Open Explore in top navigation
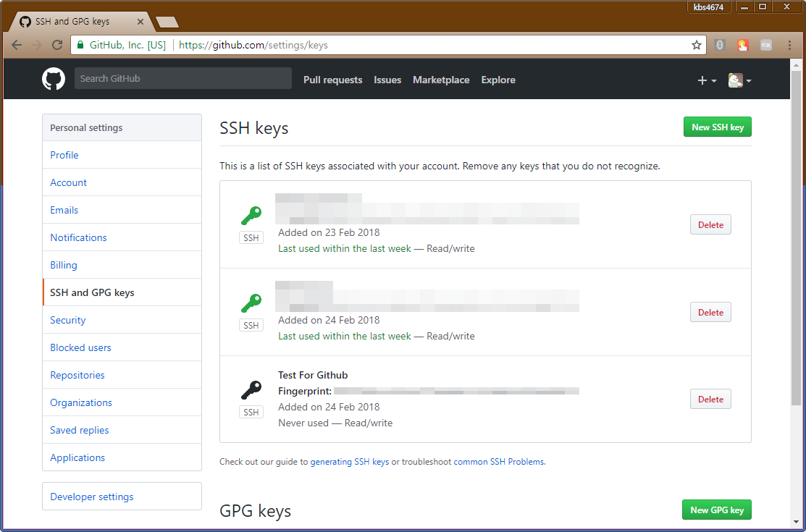This screenshot has height=532, width=806. click(x=498, y=80)
